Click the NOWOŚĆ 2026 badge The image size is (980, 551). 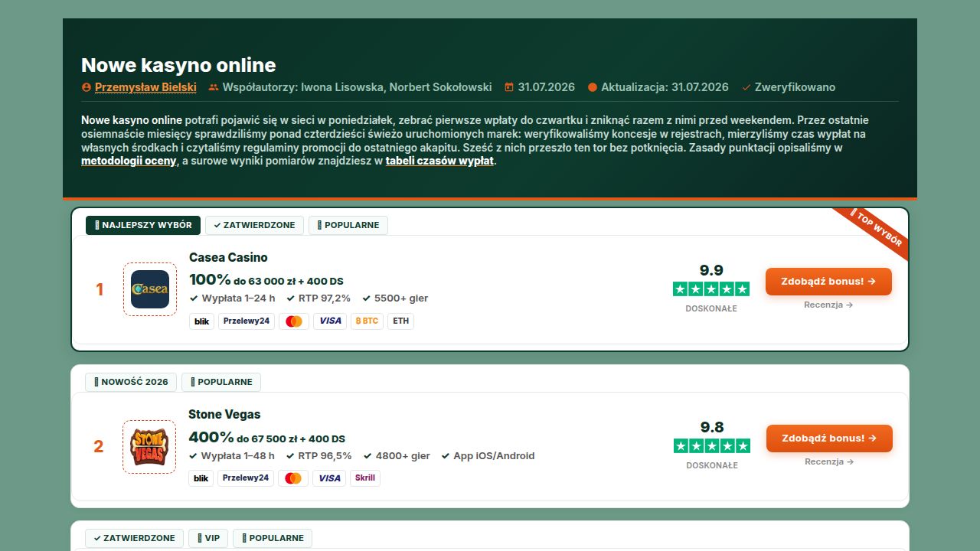pos(131,382)
